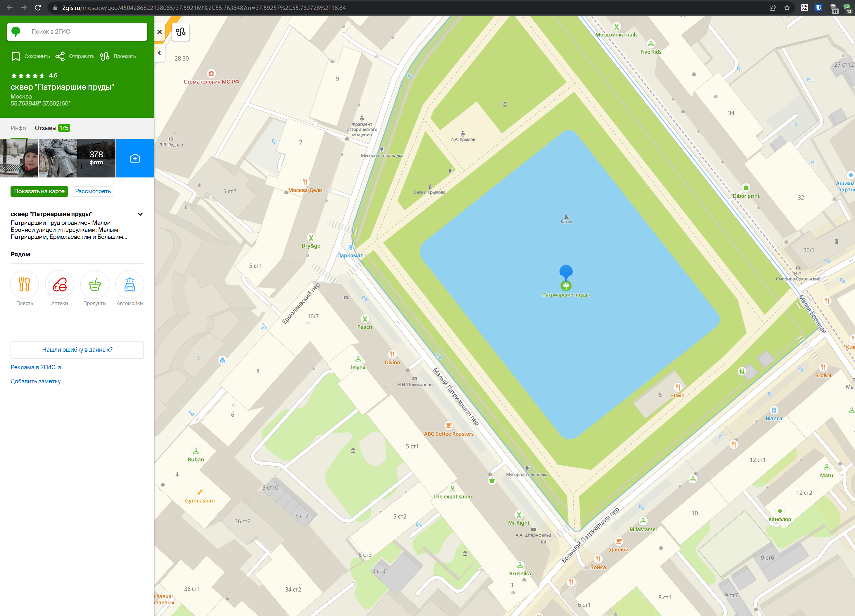Click the Проехать route icon
The height and width of the screenshot is (616, 855).
click(104, 56)
